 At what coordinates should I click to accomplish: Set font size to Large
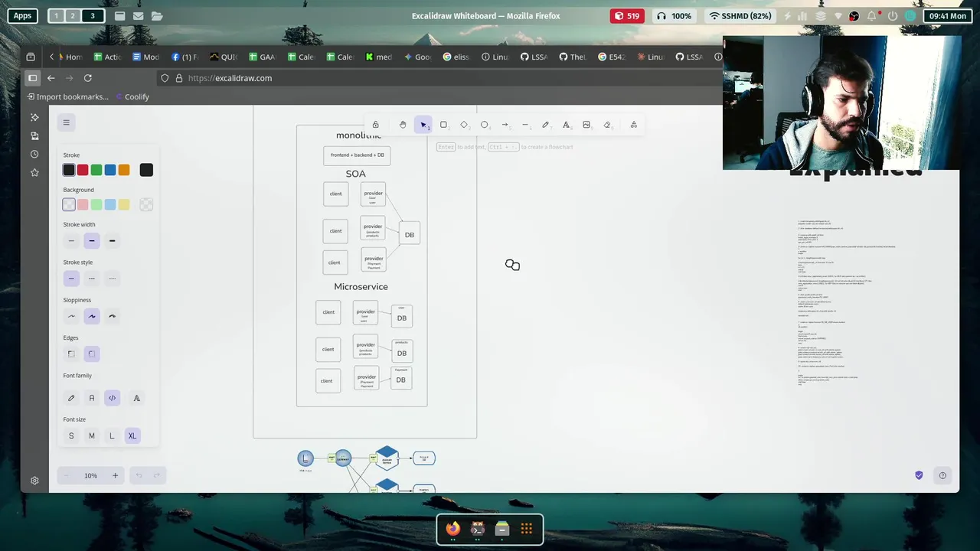112,436
